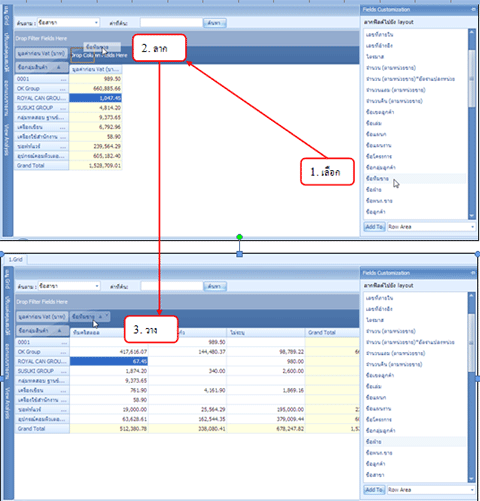Click the filter icon on the lower grid's ชื่อทีมขาย column field
Viewport: 480px width, 501px height.
[107, 315]
